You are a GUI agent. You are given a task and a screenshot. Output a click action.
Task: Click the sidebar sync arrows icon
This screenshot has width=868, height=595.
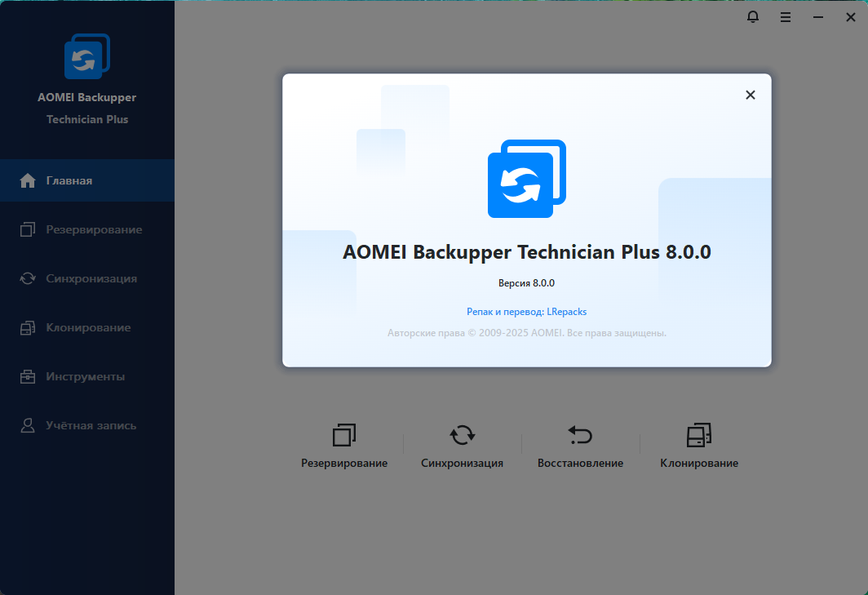pos(28,278)
